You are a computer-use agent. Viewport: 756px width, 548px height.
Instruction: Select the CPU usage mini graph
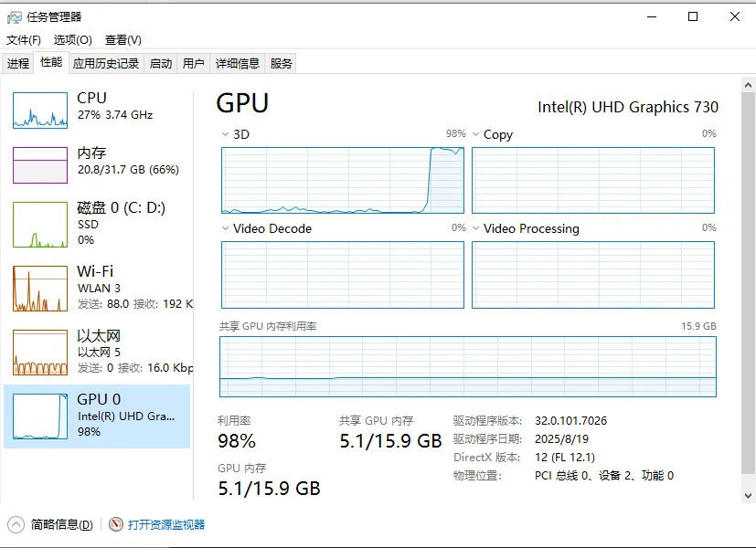click(40, 111)
